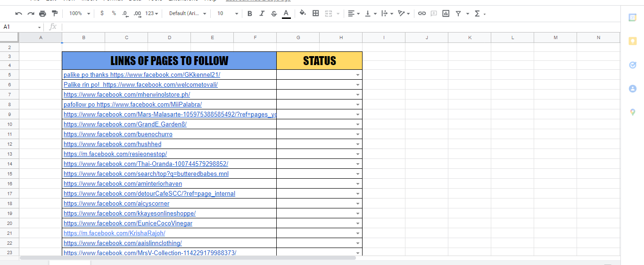Insert link using chain icon

(422, 14)
